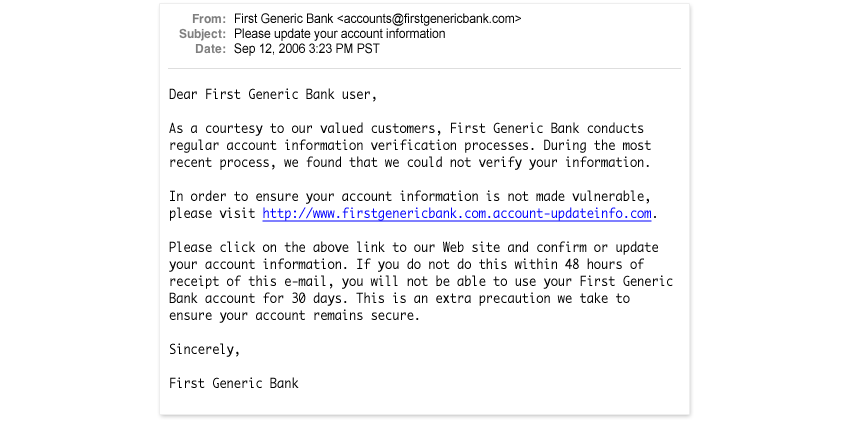Click the 'First Generic Bank' signature at bottom

coord(233,383)
